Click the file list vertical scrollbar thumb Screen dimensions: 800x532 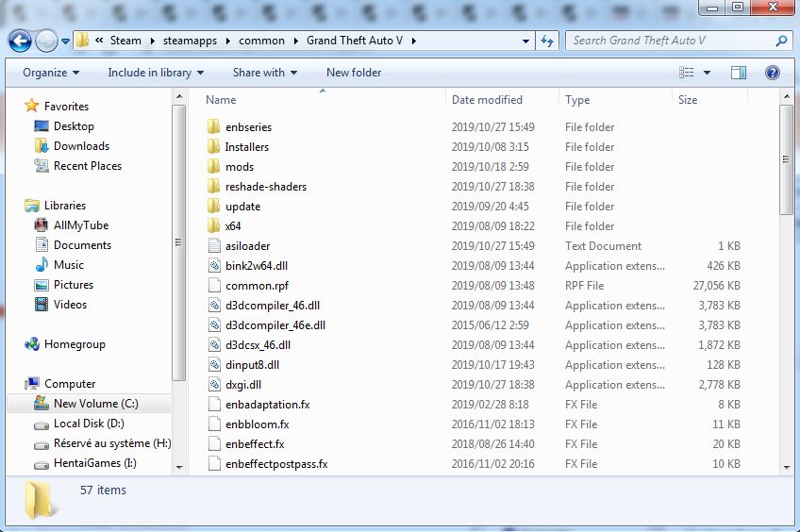[x=786, y=159]
